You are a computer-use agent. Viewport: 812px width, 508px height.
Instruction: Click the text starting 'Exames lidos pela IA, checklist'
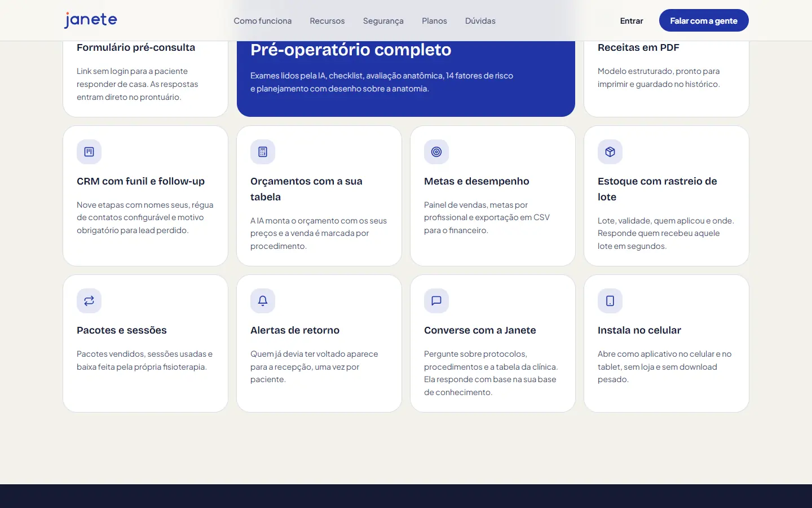pos(382,82)
